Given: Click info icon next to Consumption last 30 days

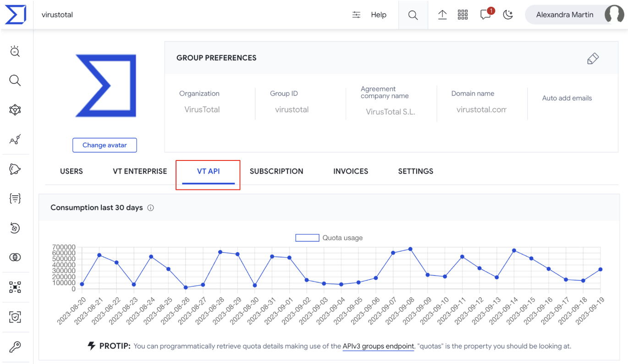Looking at the screenshot, I should tap(150, 208).
